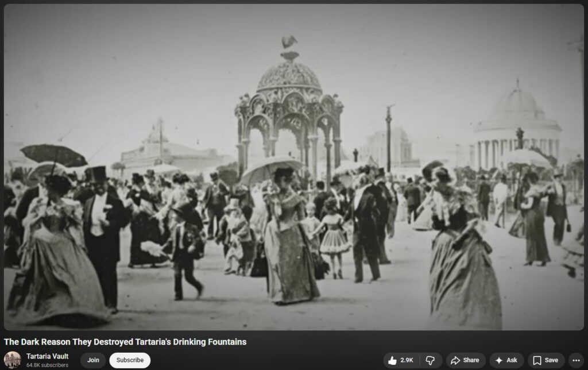The image size is (588, 370).
Task: Open the Tartaria Vault channel name link
Action: click(47, 356)
